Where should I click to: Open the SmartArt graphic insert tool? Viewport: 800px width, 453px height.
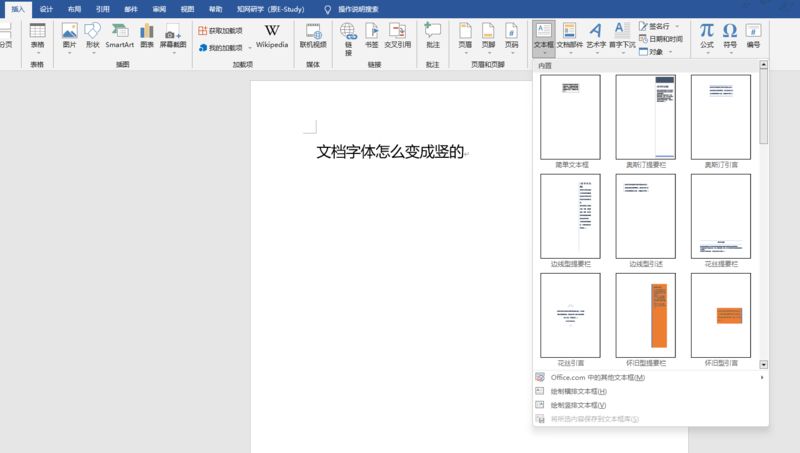(120, 36)
